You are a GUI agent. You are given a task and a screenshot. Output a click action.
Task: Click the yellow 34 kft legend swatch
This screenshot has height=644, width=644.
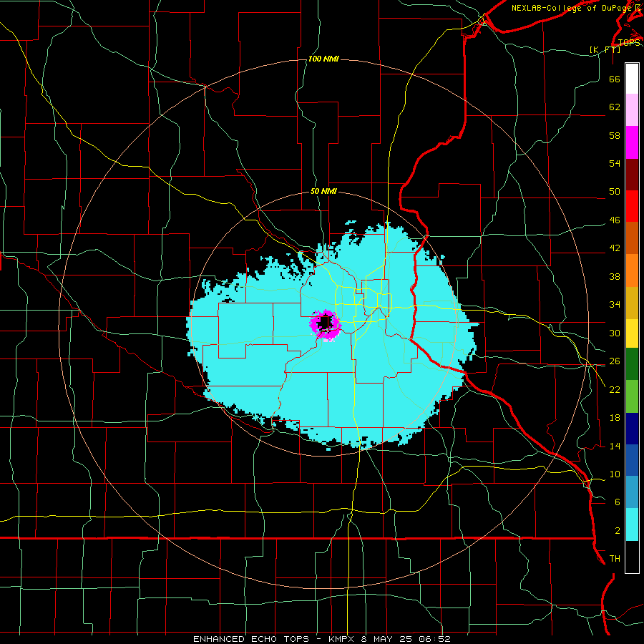pos(632,333)
